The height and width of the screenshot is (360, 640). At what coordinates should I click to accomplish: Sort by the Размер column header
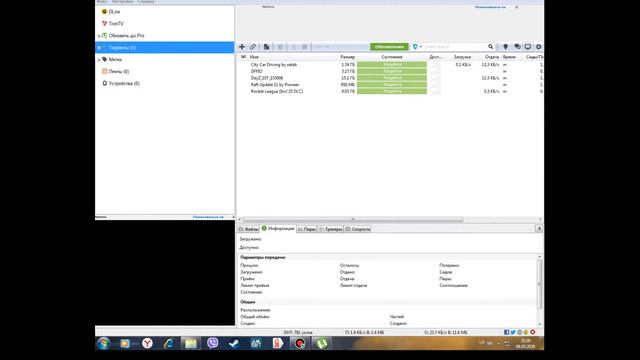[347, 57]
